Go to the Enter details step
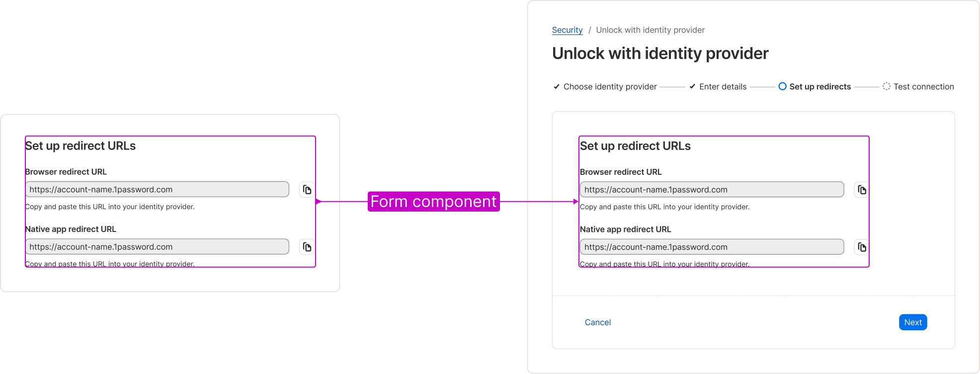This screenshot has height=374, width=980. pos(723,86)
